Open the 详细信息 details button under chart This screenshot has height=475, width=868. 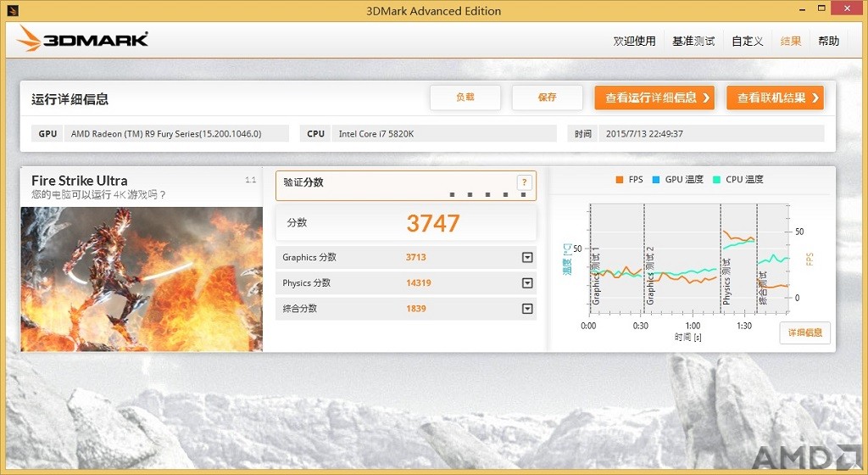[805, 332]
